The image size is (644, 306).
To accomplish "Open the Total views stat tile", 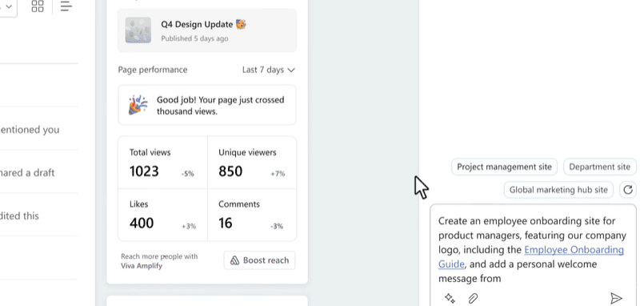I will click(162, 163).
